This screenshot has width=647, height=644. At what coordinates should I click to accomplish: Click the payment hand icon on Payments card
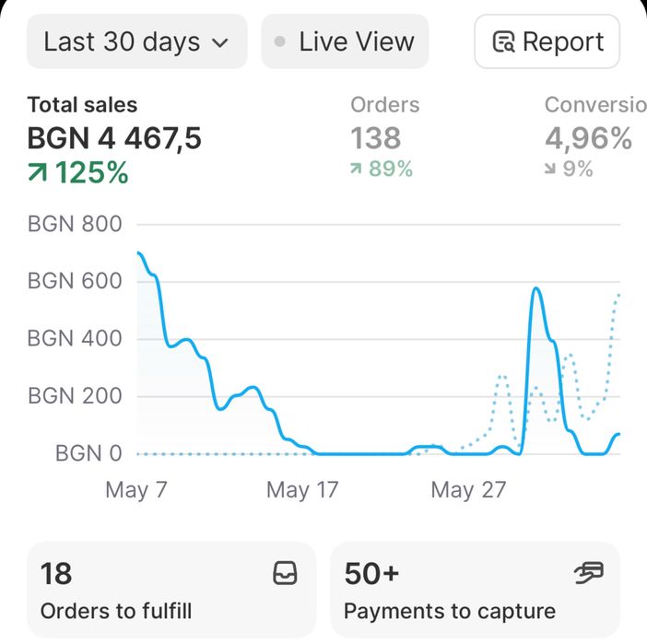click(x=588, y=574)
